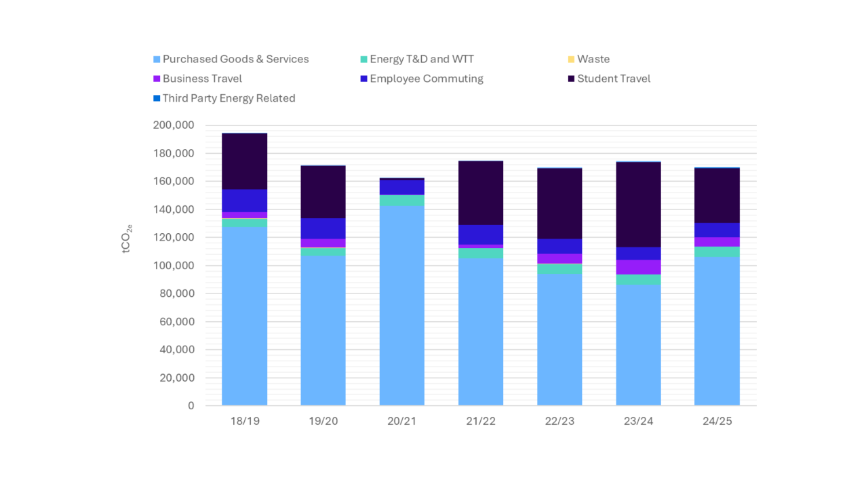The width and height of the screenshot is (868, 488).
Task: Select the tCO2e vertical axis title
Action: (127, 239)
